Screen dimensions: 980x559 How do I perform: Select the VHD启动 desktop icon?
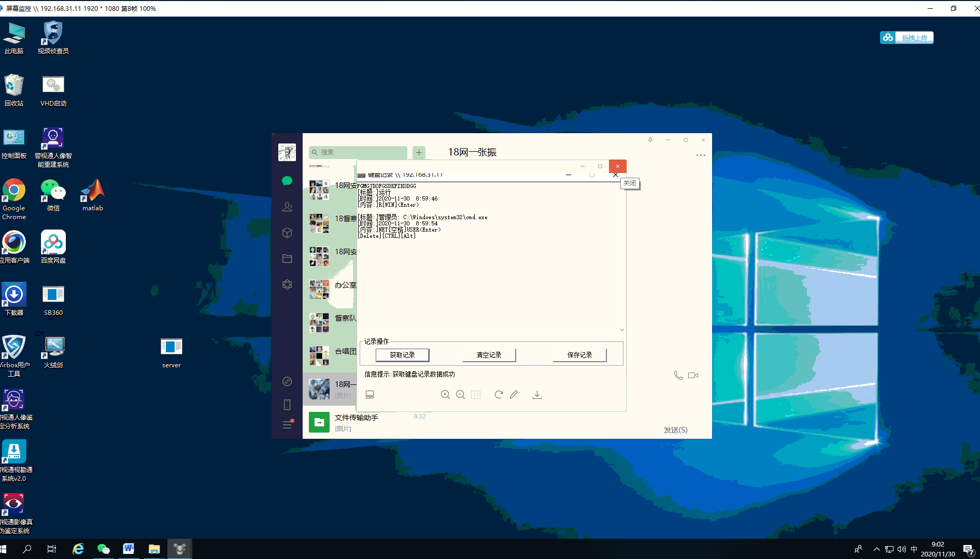(53, 90)
